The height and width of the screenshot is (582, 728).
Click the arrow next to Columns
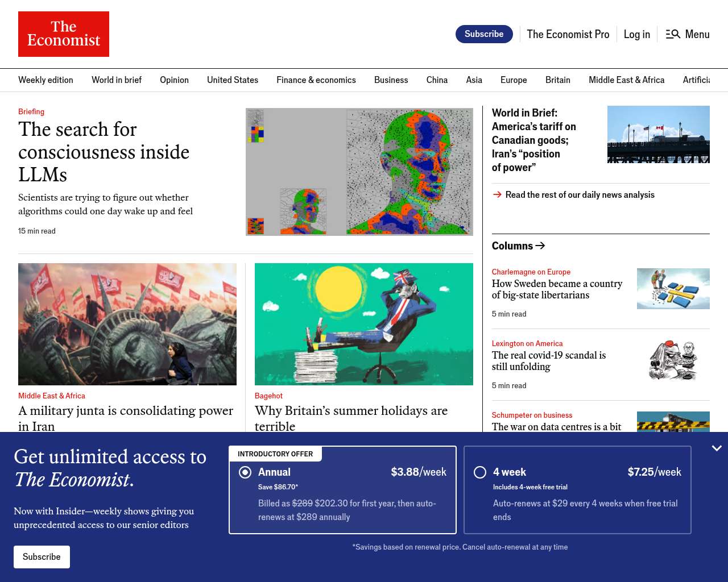(540, 246)
